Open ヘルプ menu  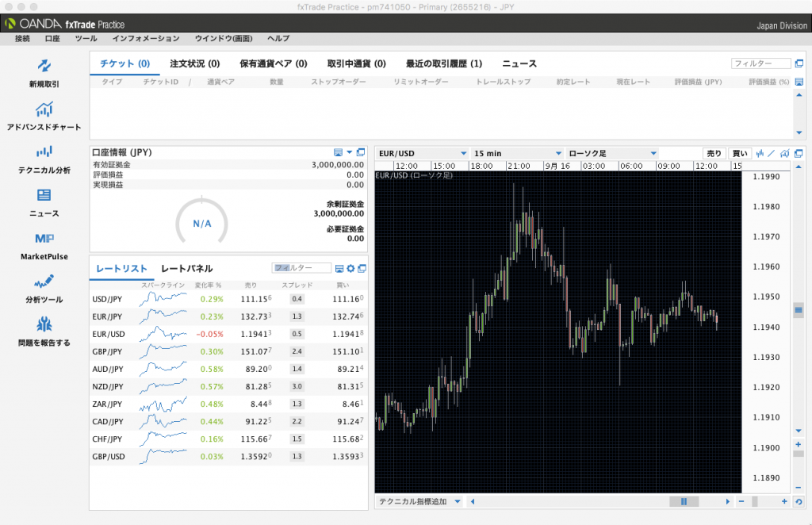pos(278,38)
